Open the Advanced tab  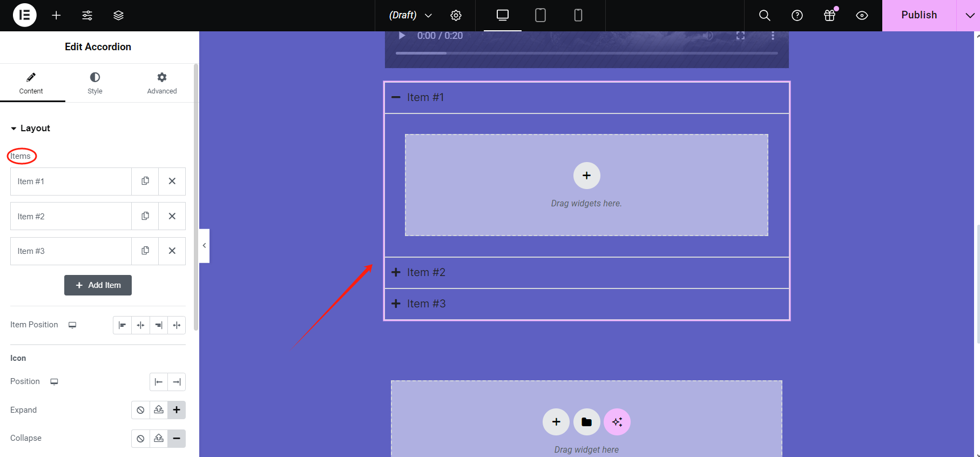point(162,83)
